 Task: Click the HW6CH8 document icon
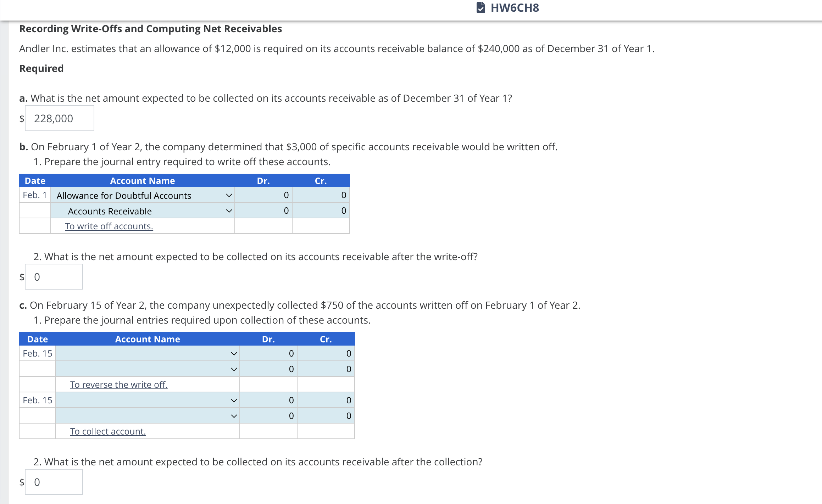tap(481, 8)
